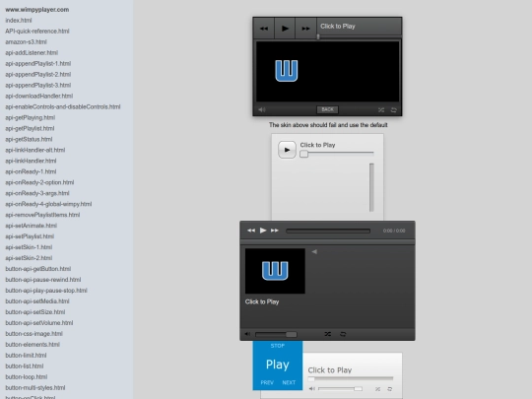
Task: Open api-getPlaying.html link
Action: 30,118
